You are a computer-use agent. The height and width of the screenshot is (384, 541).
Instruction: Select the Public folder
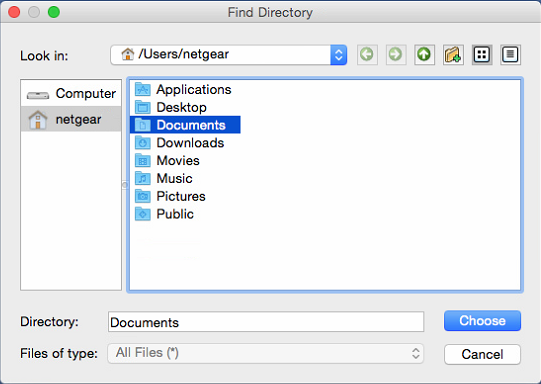(164, 214)
